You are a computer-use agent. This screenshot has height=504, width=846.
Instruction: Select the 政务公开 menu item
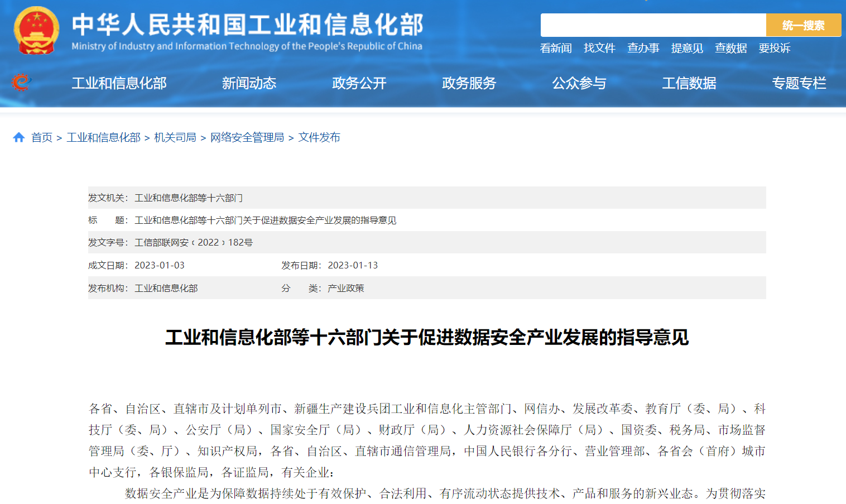[x=359, y=83]
